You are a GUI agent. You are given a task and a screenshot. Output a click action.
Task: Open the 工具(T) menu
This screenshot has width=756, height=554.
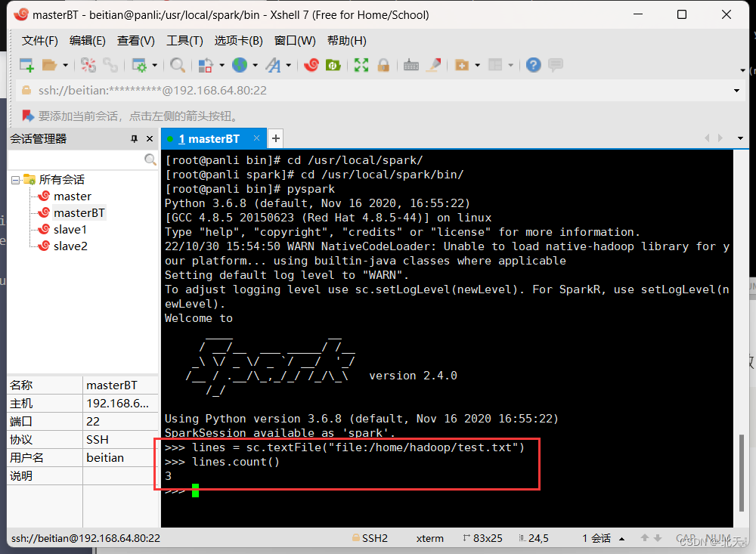(184, 41)
